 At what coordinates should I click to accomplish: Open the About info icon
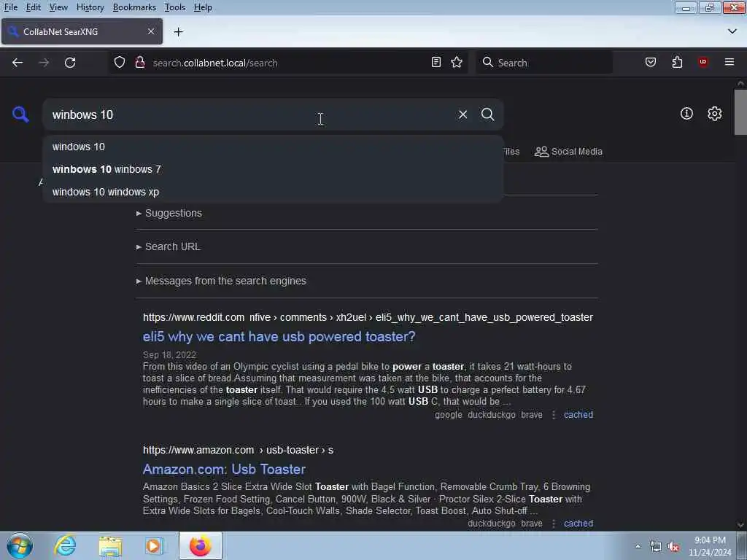[x=686, y=113]
